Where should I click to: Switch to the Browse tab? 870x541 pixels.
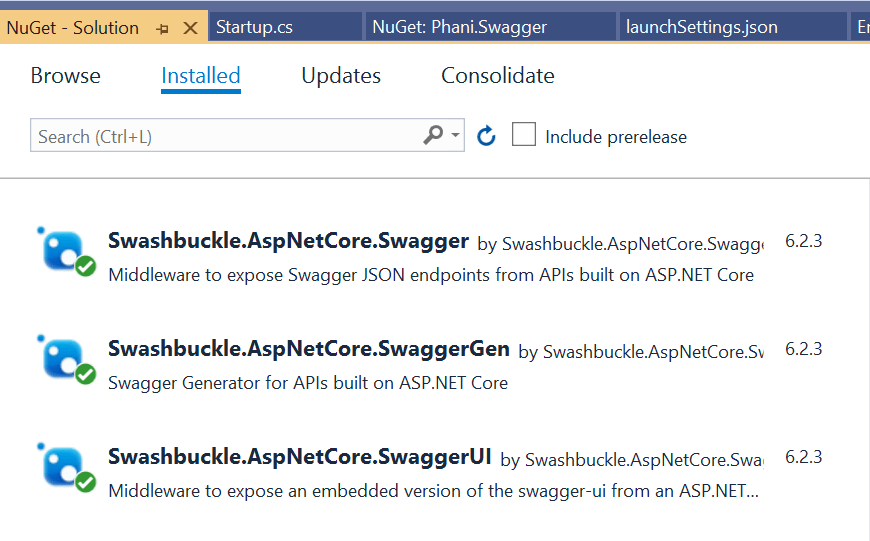point(65,76)
